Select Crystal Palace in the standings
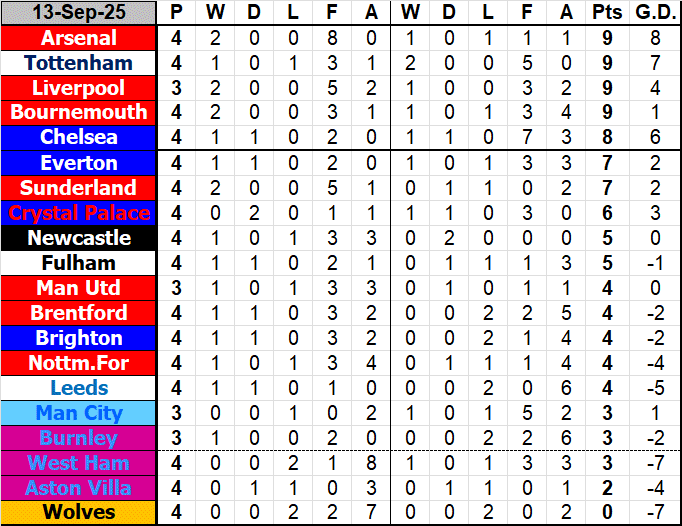Image resolution: width=682 pixels, height=526 pixels. [x=79, y=213]
